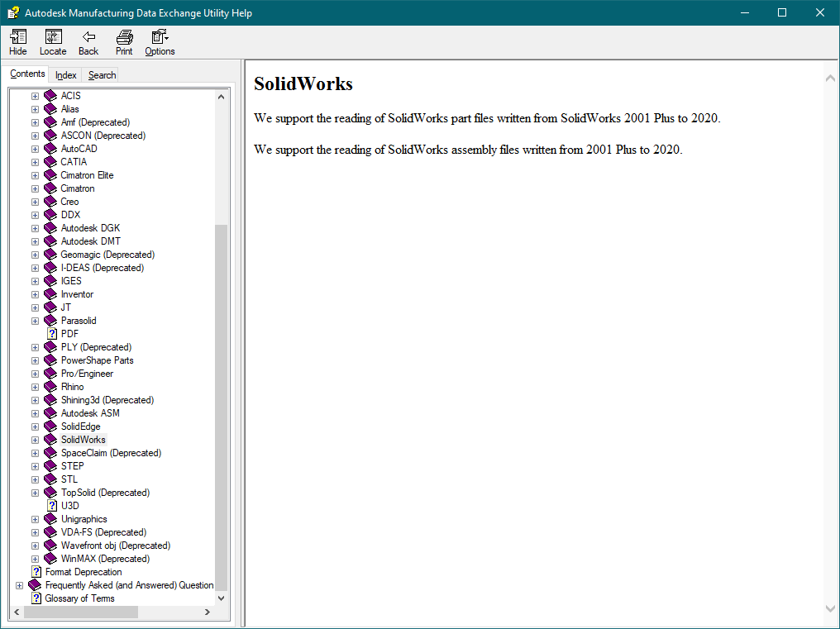840x629 pixels.
Task: Click the Unigraphics book icon
Action: (x=50, y=519)
